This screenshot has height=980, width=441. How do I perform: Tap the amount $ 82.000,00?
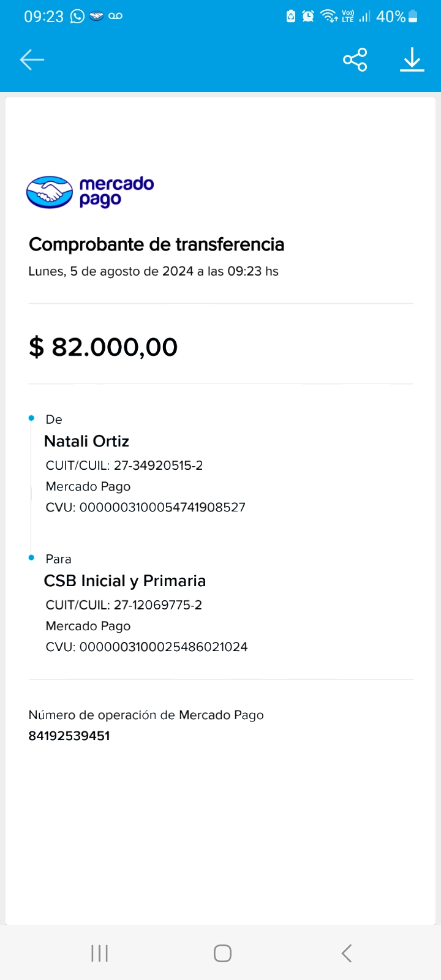coord(103,347)
